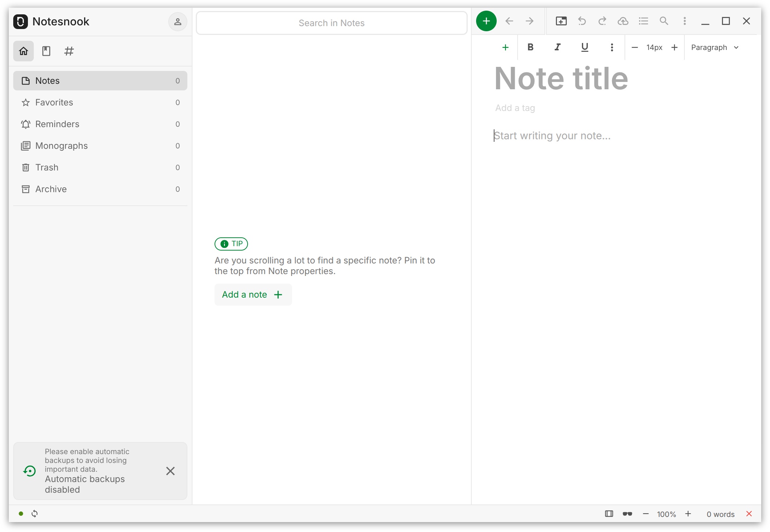This screenshot has height=532, width=770.
Task: Open Reminders in sidebar
Action: tap(100, 124)
